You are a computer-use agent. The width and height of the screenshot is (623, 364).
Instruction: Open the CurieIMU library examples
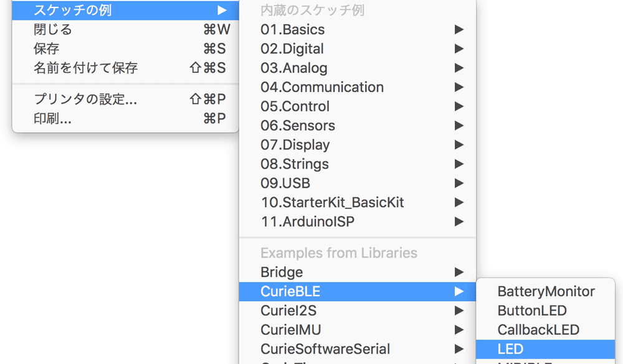[x=357, y=329]
